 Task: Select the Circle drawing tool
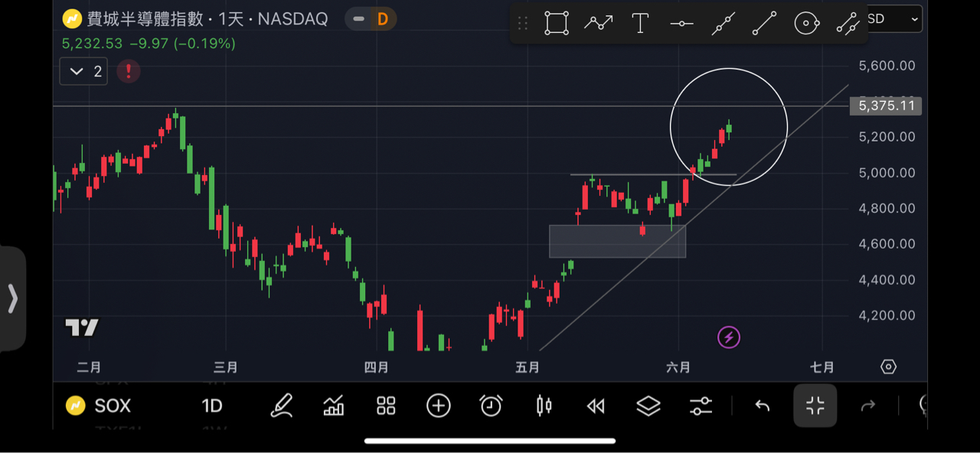[807, 24]
